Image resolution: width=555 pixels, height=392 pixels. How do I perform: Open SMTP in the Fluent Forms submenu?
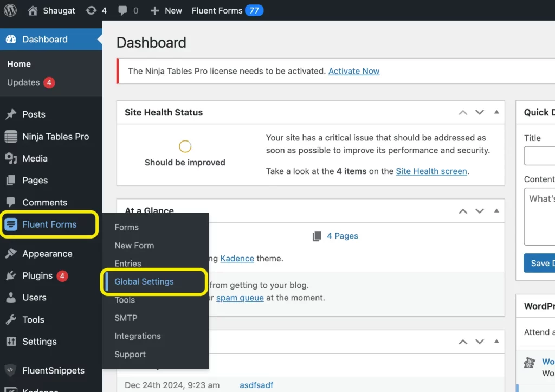tap(126, 318)
